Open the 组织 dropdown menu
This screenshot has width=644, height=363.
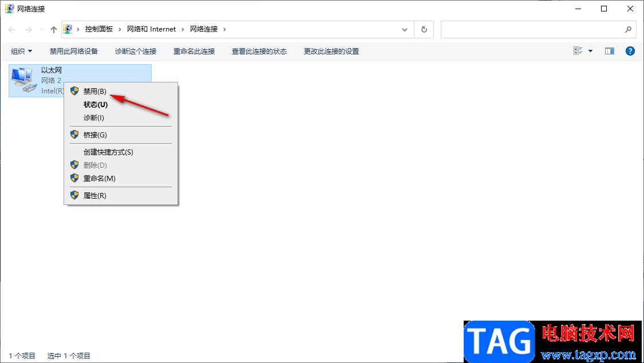[x=21, y=52]
